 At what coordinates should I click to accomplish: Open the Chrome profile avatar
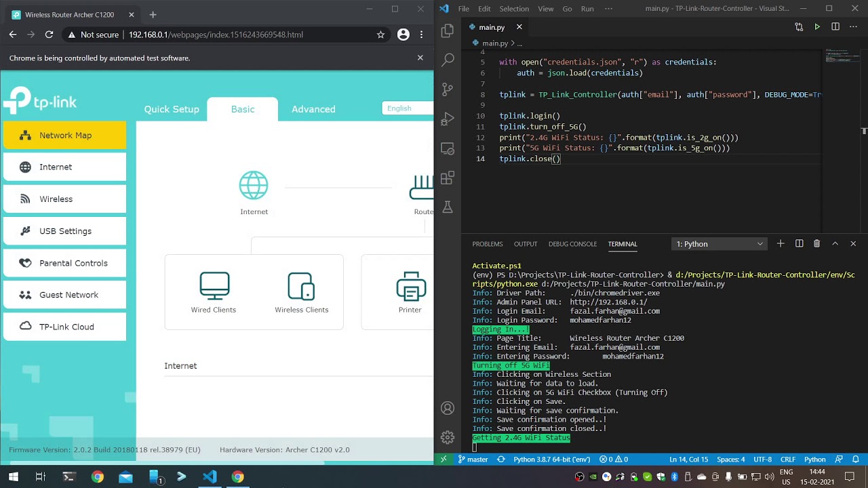coord(403,35)
